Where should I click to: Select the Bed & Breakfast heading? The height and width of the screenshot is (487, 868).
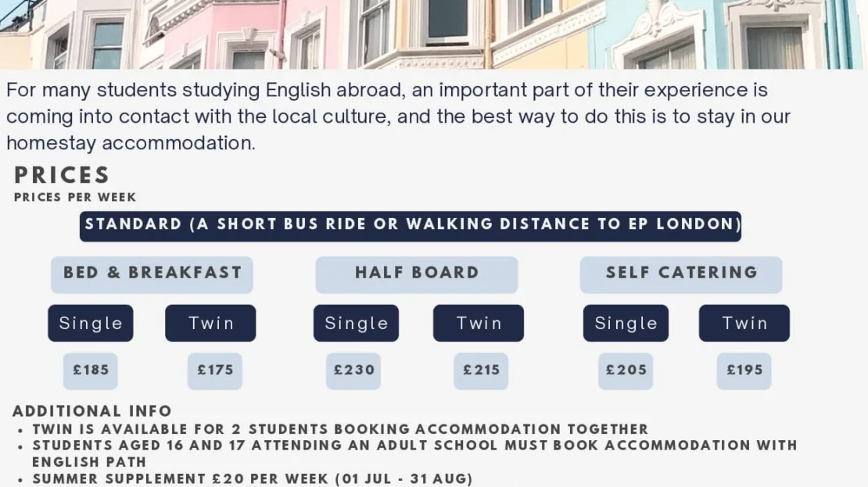click(x=152, y=274)
